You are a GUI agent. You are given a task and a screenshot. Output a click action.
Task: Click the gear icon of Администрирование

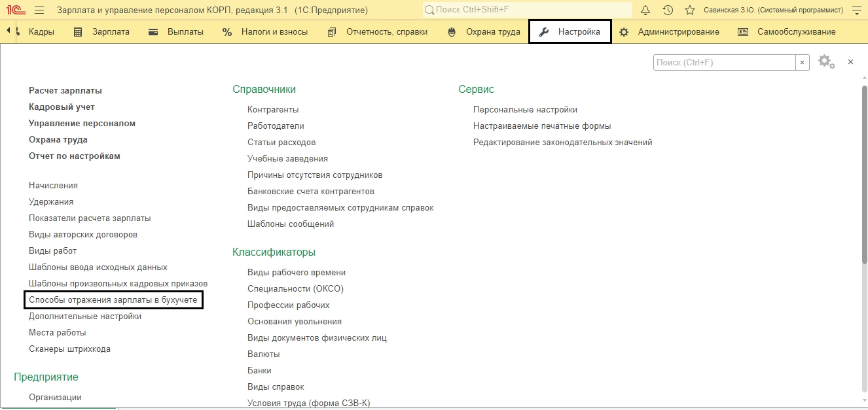point(624,32)
